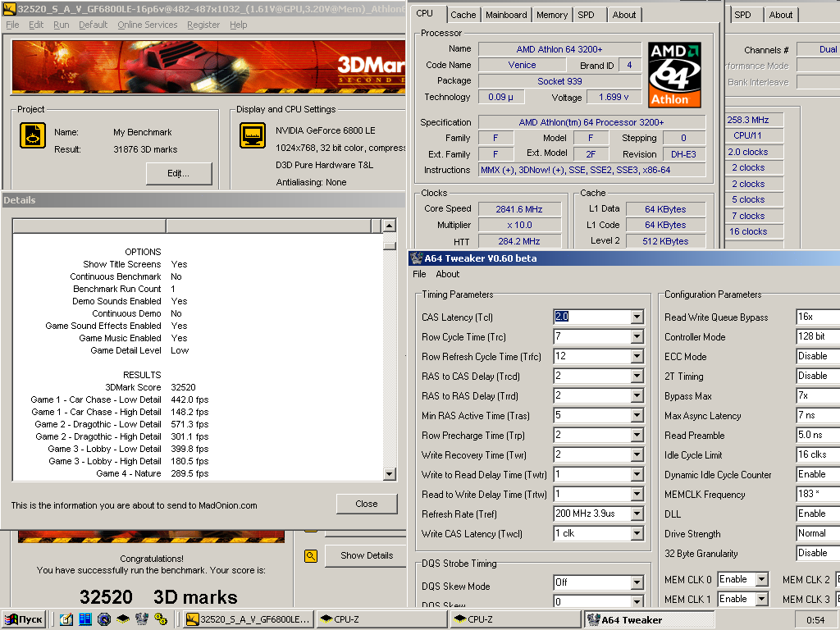Open the Help menu in 3DMark

[239, 25]
